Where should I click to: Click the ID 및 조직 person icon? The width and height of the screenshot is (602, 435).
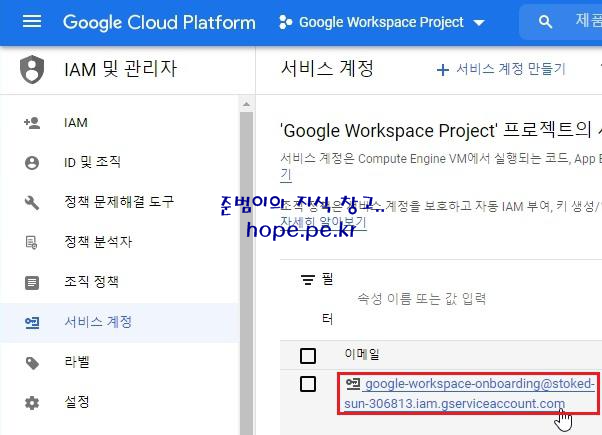pyautogui.click(x=32, y=163)
